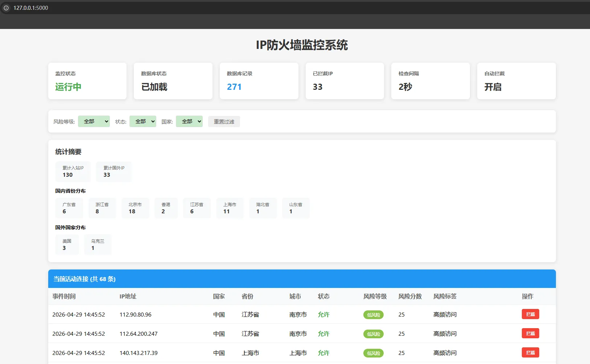This screenshot has width=590, height=364.
Task: Select the 美国 country chip
Action: pos(67,244)
